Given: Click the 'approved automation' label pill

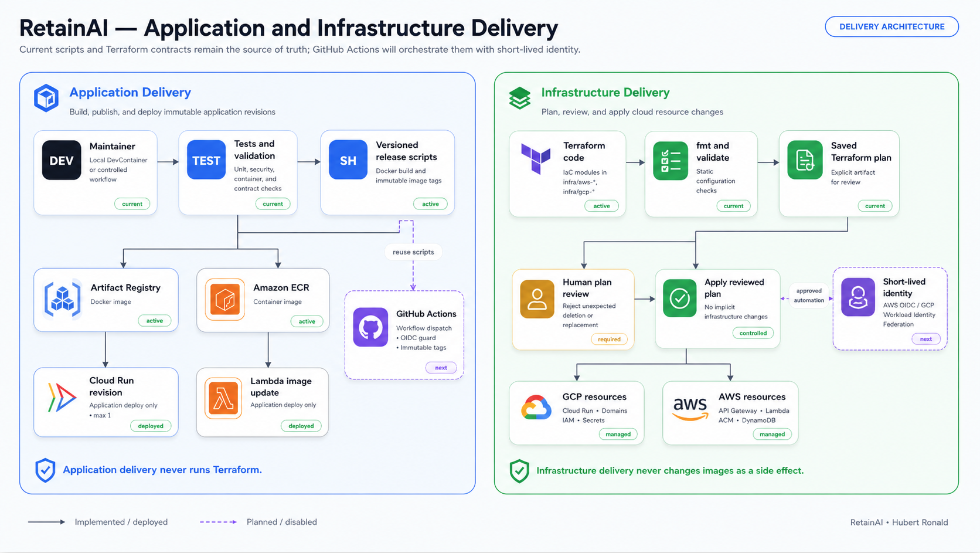Looking at the screenshot, I should point(809,296).
